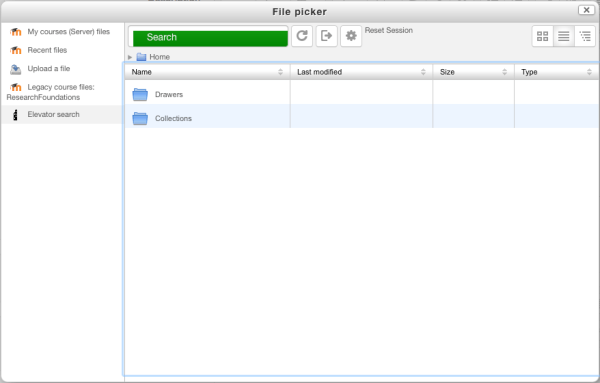Click the green Search button

(210, 38)
